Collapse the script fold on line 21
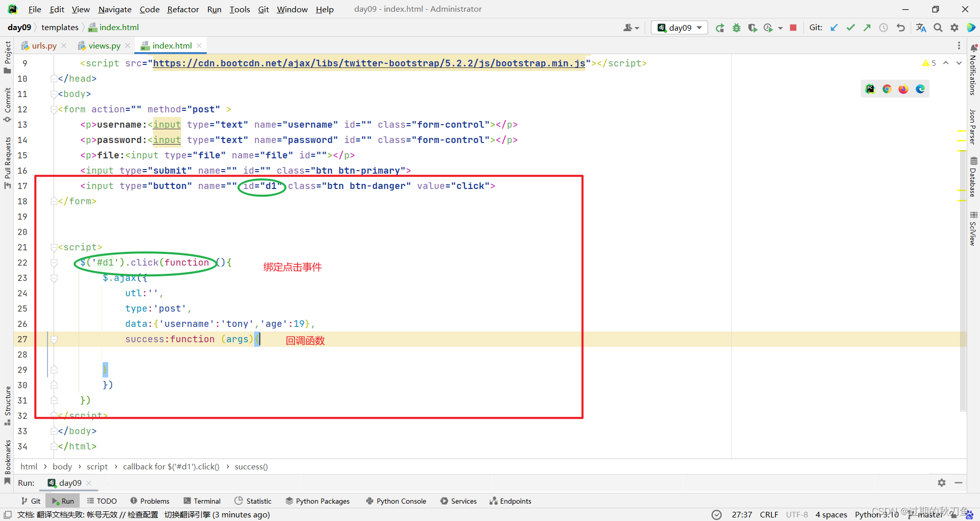The image size is (980, 521). click(x=54, y=247)
